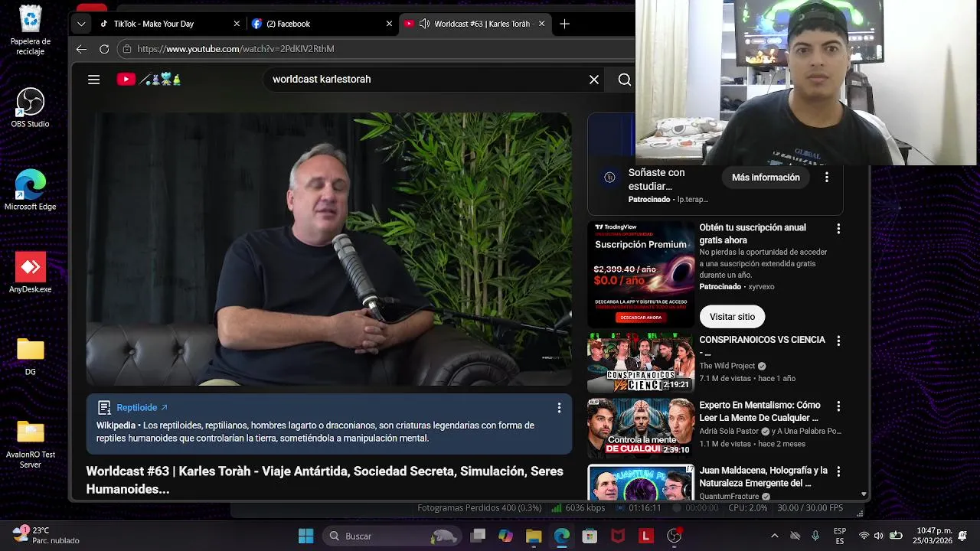
Task: Open the Windows Start menu
Action: point(305,536)
